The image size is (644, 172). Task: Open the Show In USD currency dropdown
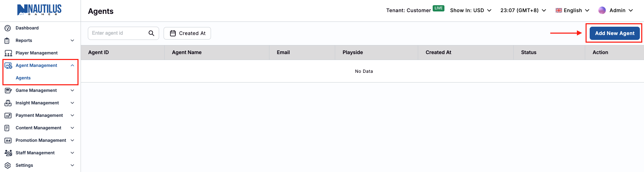(470, 10)
